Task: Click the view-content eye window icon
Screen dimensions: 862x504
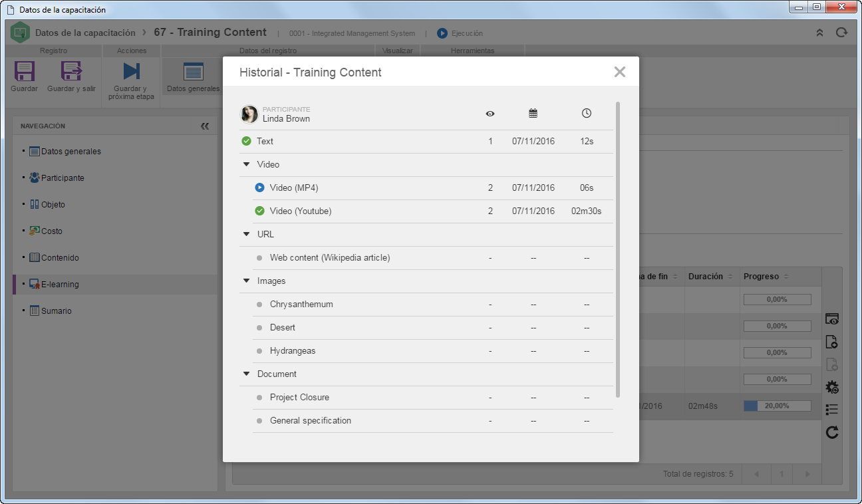Action: pos(832,319)
